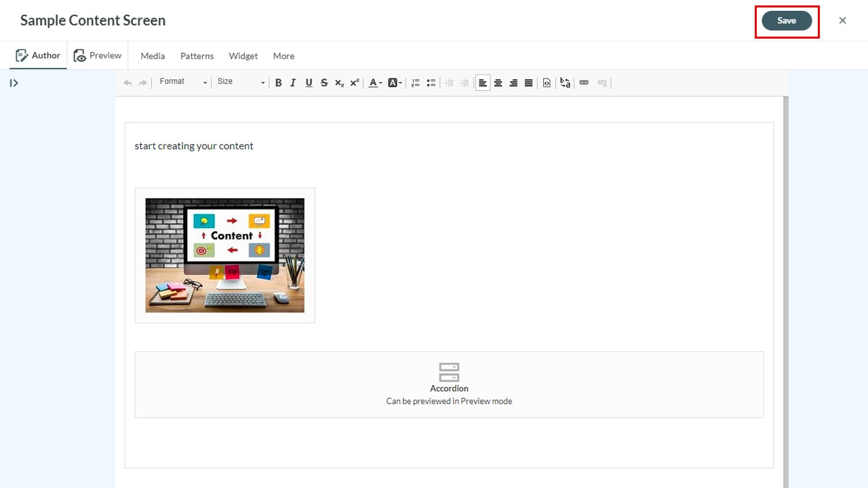Select the Content image thumbnail

[225, 256]
